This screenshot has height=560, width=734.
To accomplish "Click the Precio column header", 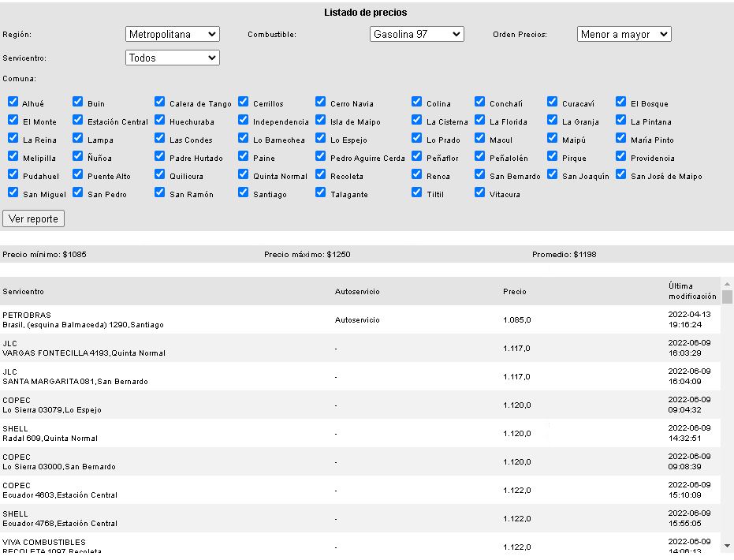I will 515,292.
